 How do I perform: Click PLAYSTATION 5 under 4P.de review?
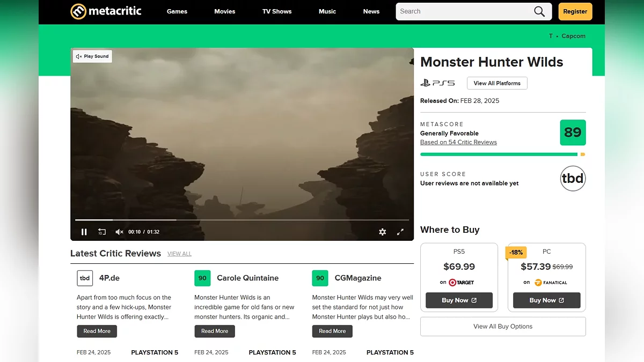[x=155, y=352]
